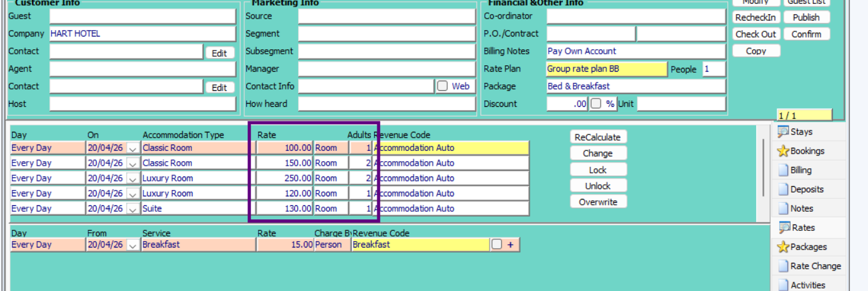Click the Lock button

coord(598,170)
